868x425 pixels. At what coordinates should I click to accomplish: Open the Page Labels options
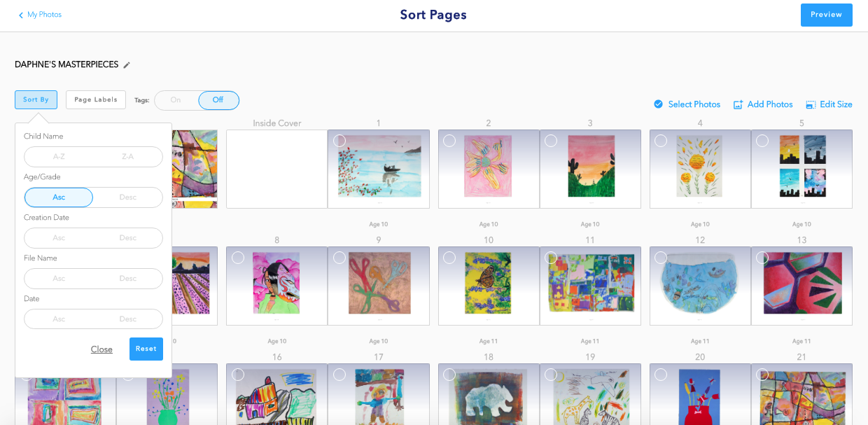(96, 99)
